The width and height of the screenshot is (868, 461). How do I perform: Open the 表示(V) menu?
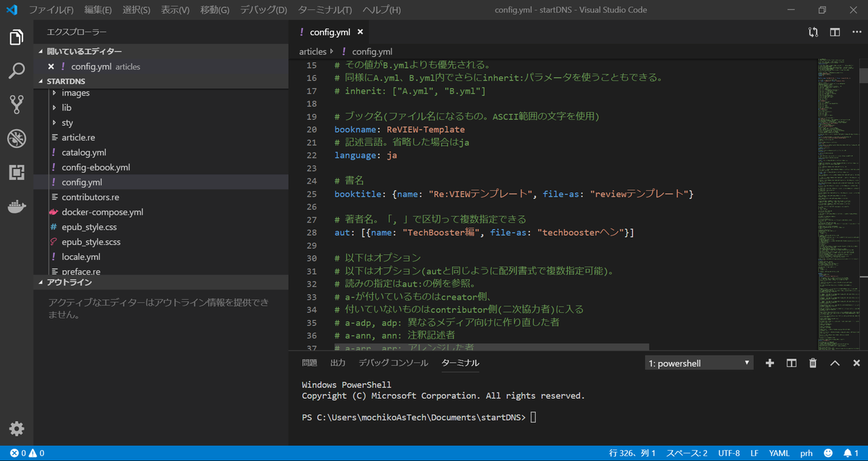coord(175,10)
